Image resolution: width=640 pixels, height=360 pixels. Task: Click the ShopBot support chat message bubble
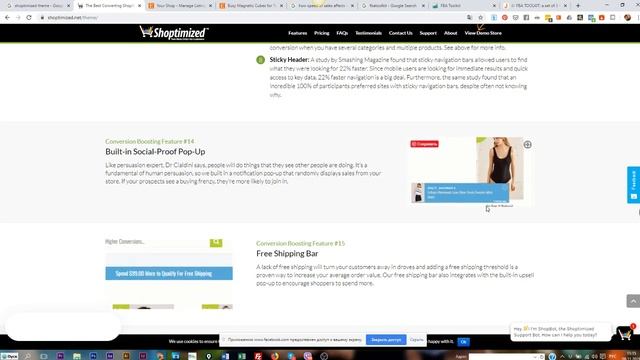[x=560, y=331]
